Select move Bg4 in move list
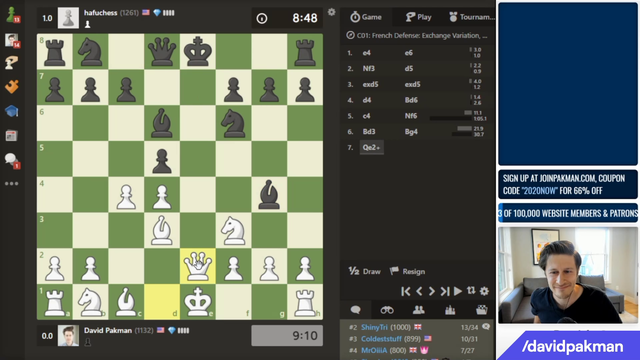 click(x=411, y=132)
